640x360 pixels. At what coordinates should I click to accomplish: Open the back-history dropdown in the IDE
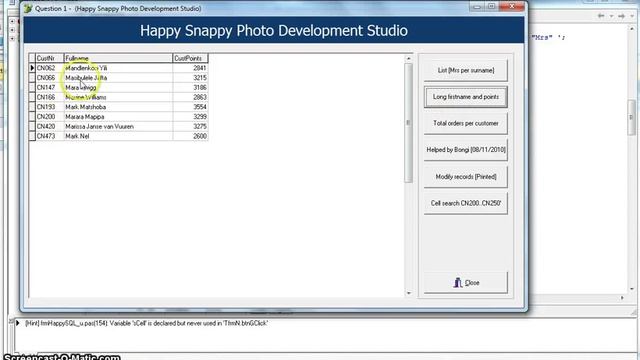click(611, 16)
